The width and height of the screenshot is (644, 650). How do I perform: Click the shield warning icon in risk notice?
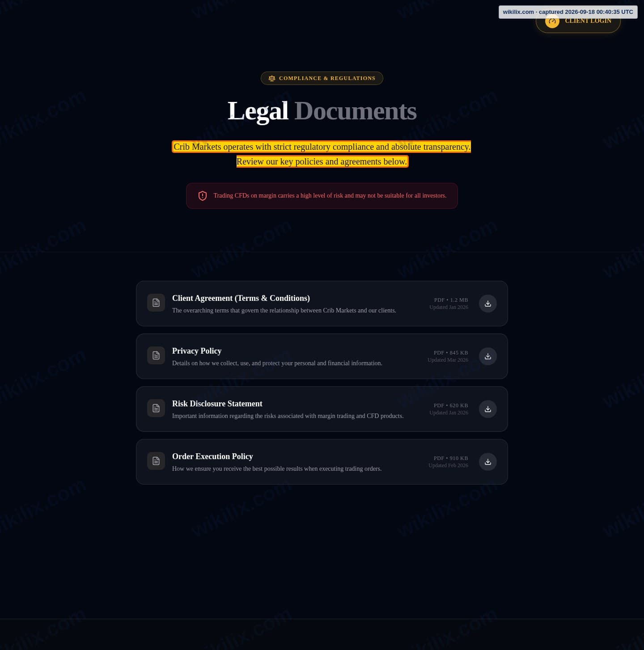click(x=203, y=196)
